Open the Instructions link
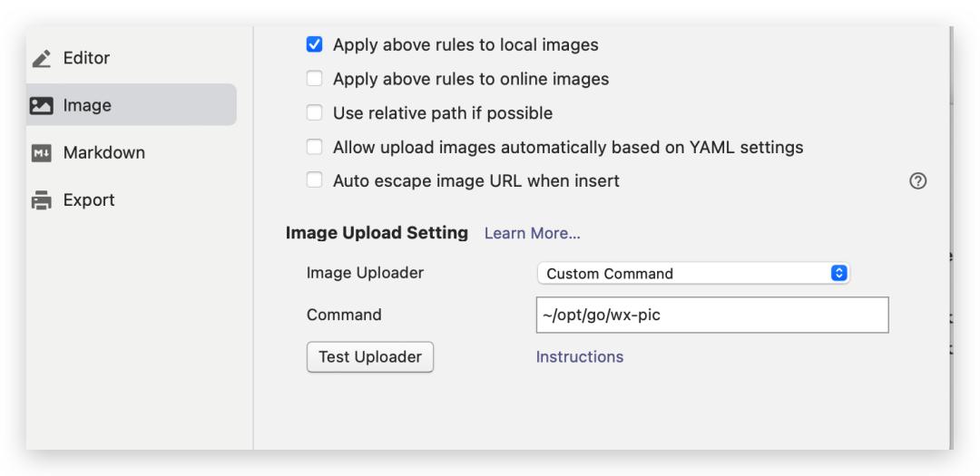This screenshot has width=980, height=476. click(579, 356)
